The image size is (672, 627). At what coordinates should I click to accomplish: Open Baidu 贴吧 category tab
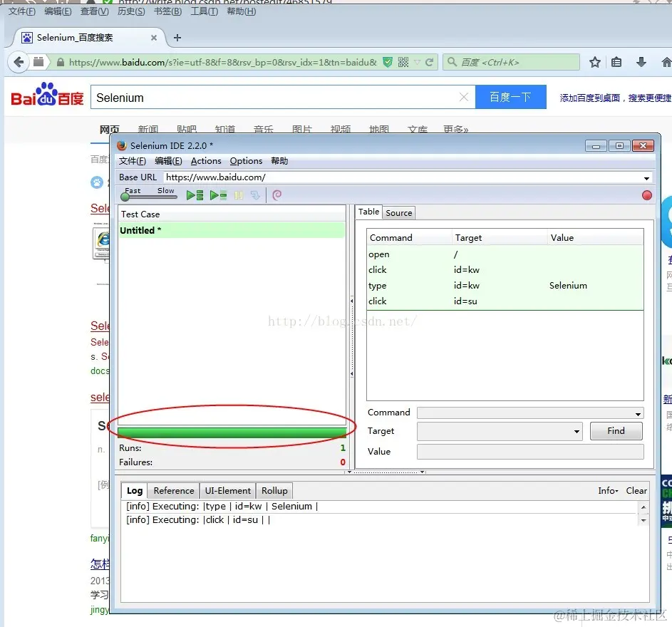point(187,128)
